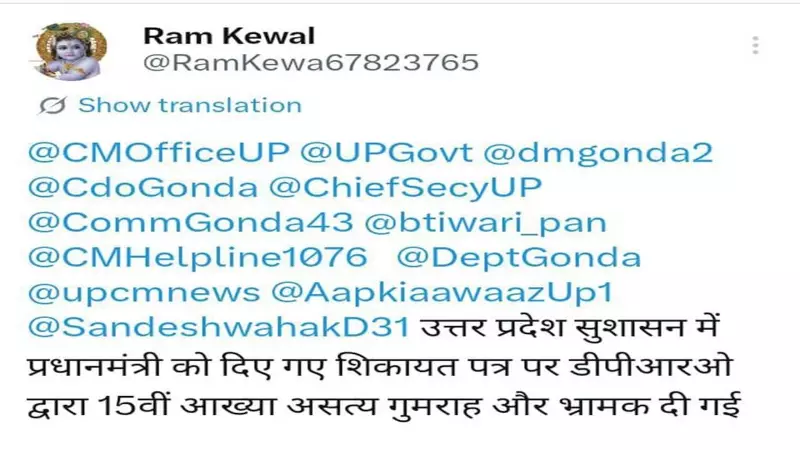Open the three-dot more options menu
Viewport: 800px width, 450px height.
(x=756, y=45)
